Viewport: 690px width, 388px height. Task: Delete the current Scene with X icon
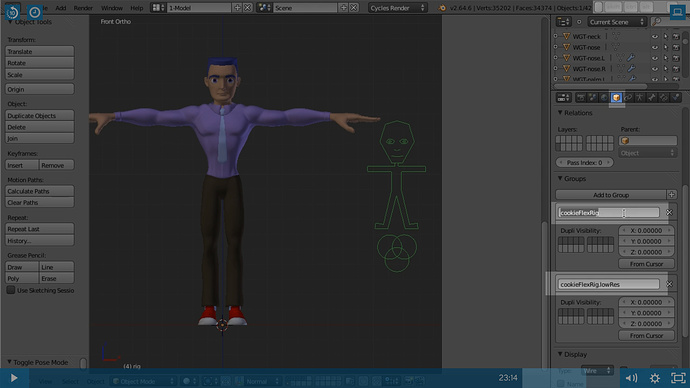pos(354,7)
